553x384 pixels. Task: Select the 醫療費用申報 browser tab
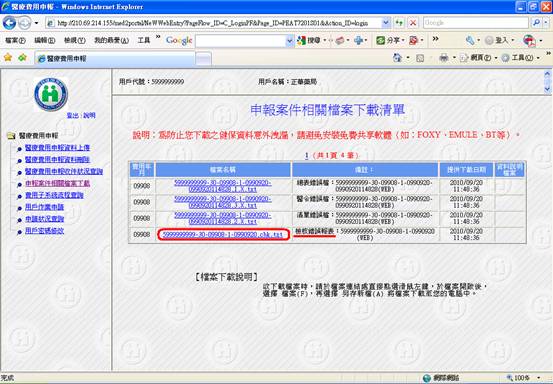(115, 59)
